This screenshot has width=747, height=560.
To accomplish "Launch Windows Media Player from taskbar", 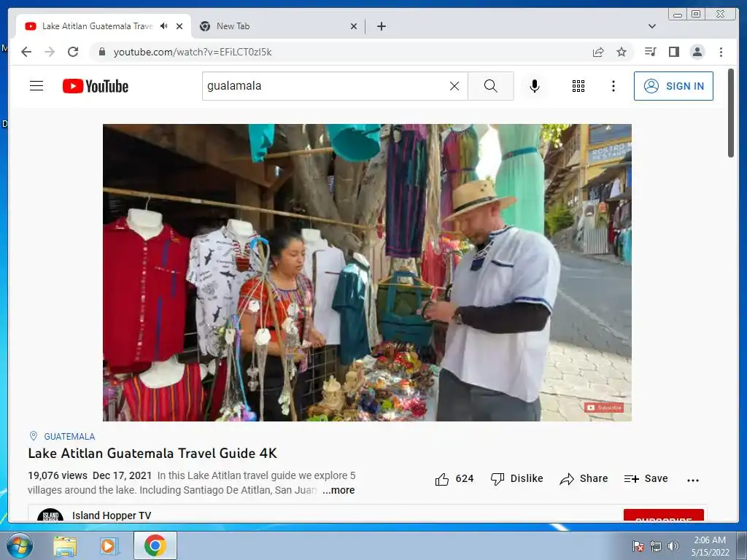I will [x=108, y=545].
